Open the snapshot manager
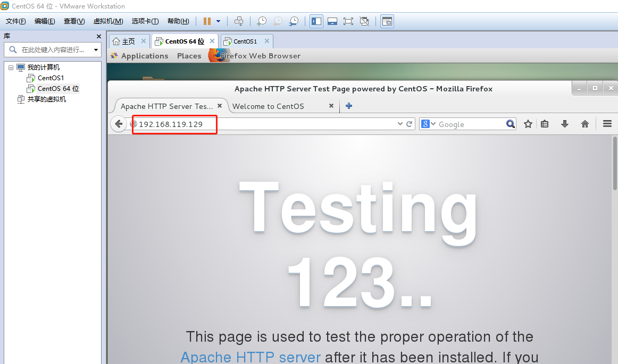618x364 pixels. 294,21
